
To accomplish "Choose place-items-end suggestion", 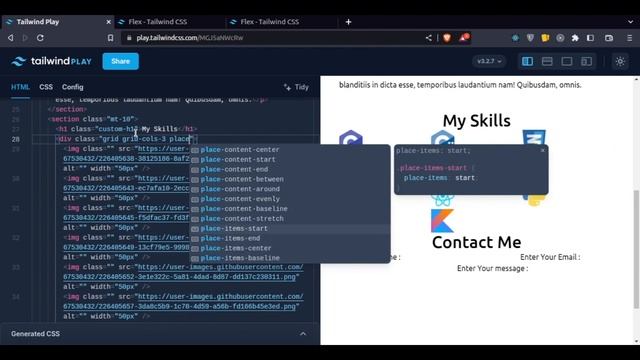I will click(x=289, y=238).
